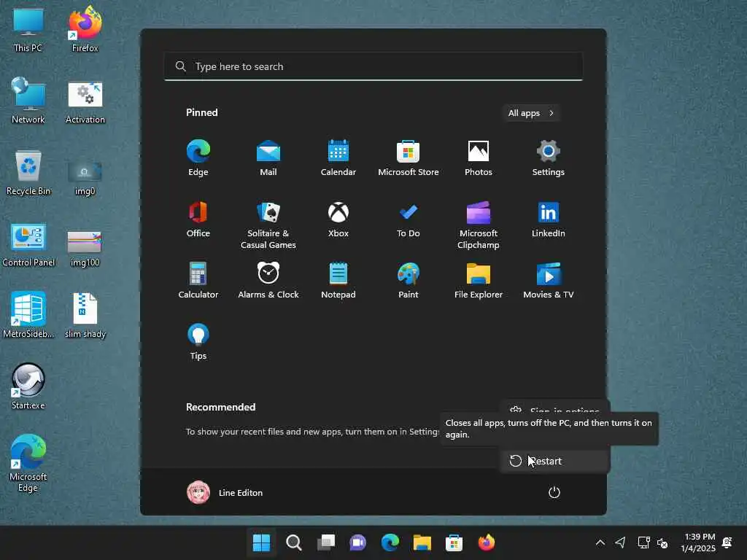Open the Paint app
This screenshot has height=560, width=747.
click(409, 281)
